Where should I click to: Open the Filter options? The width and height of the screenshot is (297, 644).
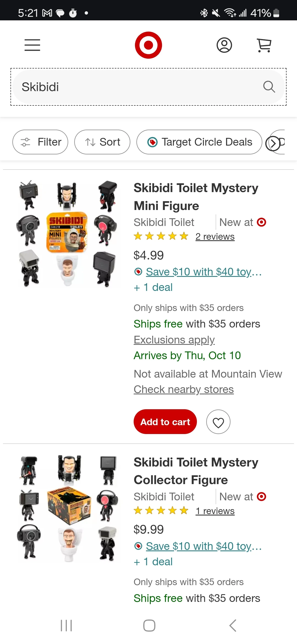pyautogui.click(x=40, y=142)
